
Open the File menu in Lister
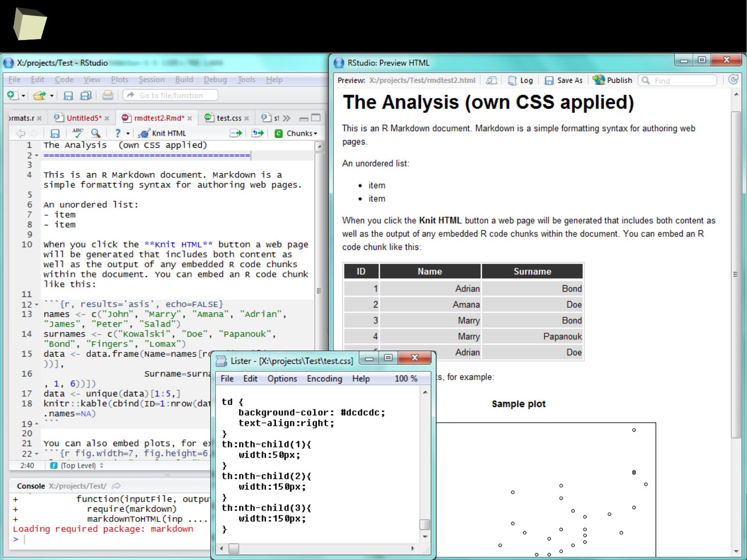coord(227,378)
